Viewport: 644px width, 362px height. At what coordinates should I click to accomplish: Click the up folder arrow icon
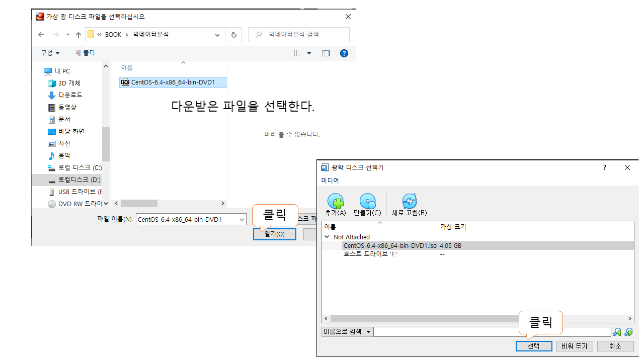click(x=78, y=35)
